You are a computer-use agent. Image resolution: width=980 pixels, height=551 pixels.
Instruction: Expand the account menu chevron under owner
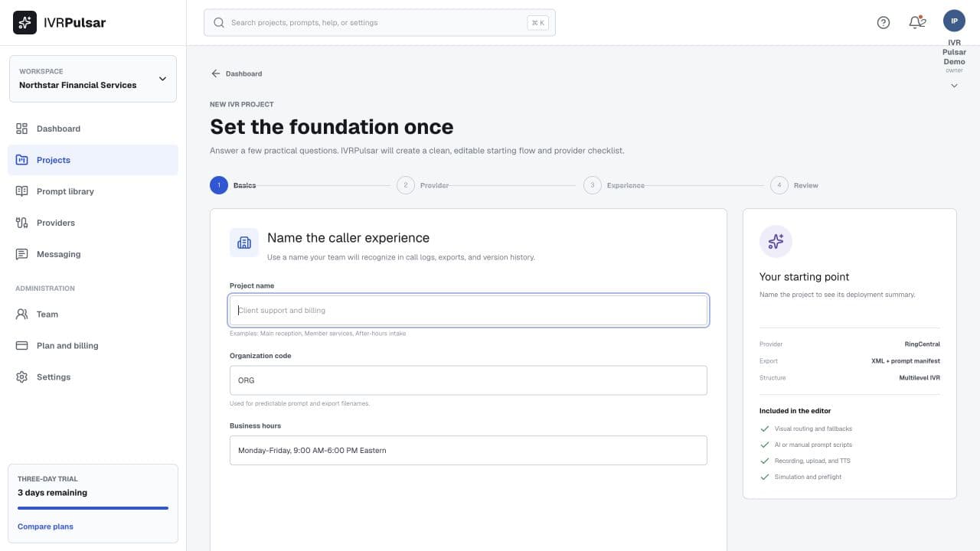pyautogui.click(x=954, y=86)
